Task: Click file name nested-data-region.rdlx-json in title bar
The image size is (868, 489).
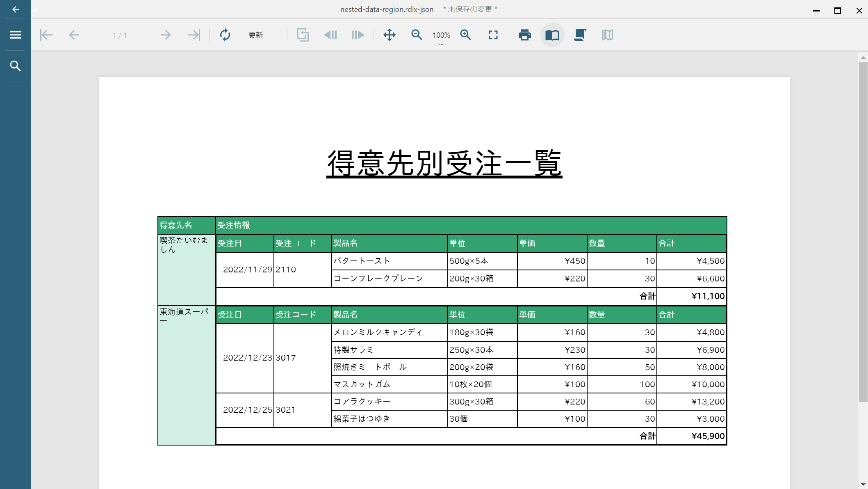Action: [387, 9]
